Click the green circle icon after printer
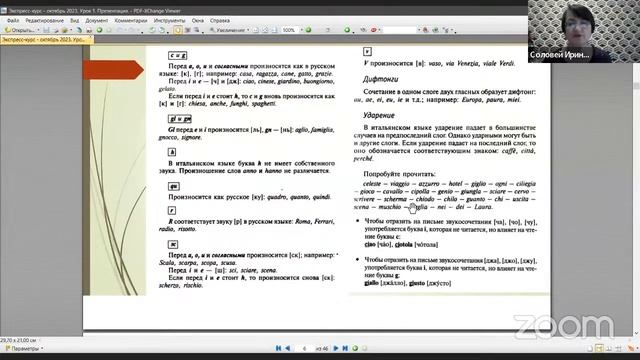The height and width of the screenshot is (360, 640). [x=99, y=30]
